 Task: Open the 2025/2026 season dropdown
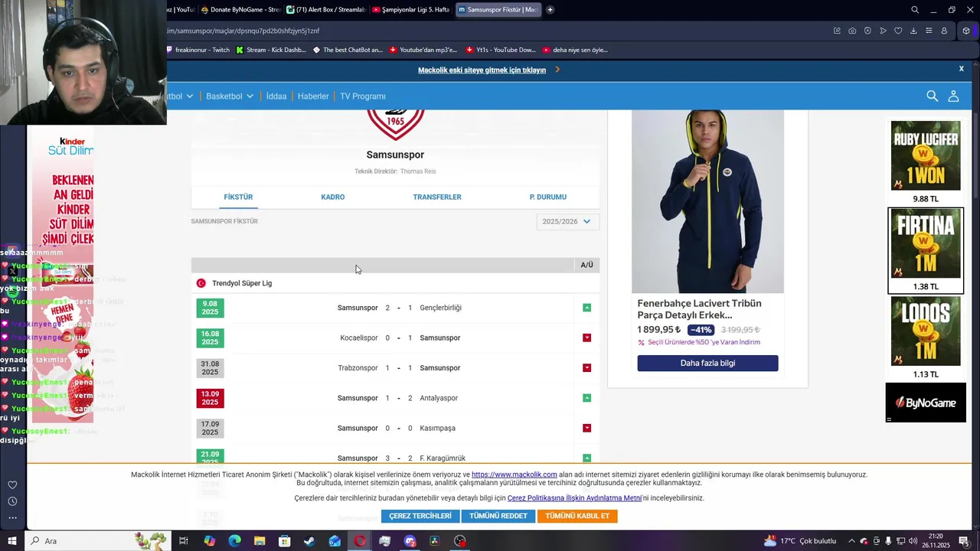pos(567,221)
